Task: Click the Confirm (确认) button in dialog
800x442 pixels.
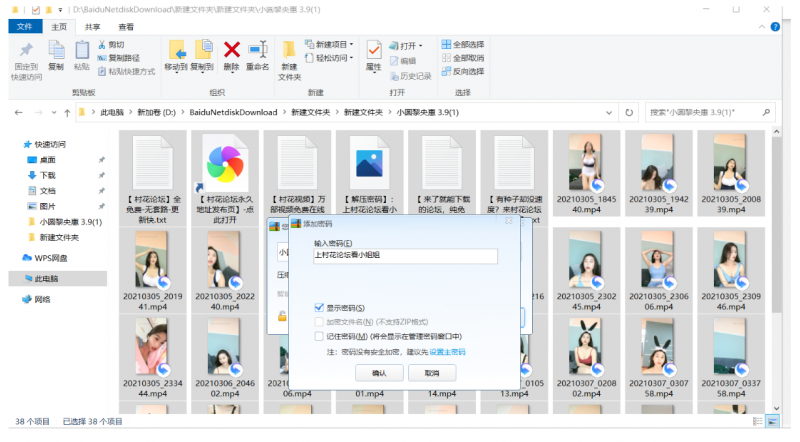Action: (x=379, y=373)
